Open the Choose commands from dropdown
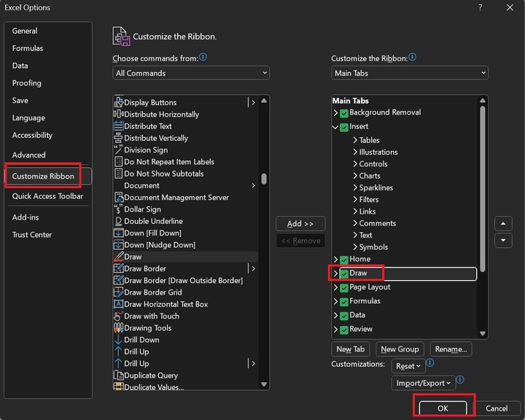 (x=191, y=73)
